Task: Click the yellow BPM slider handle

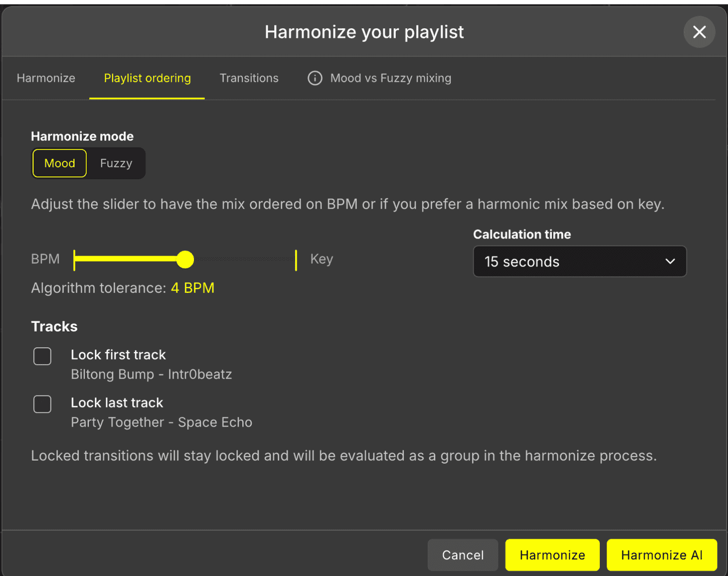Action: pos(185,260)
